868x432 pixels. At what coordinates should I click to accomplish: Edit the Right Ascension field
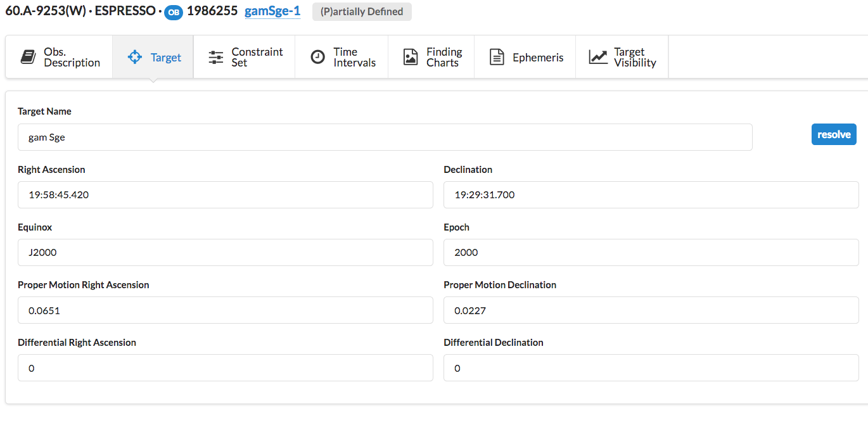(x=225, y=194)
